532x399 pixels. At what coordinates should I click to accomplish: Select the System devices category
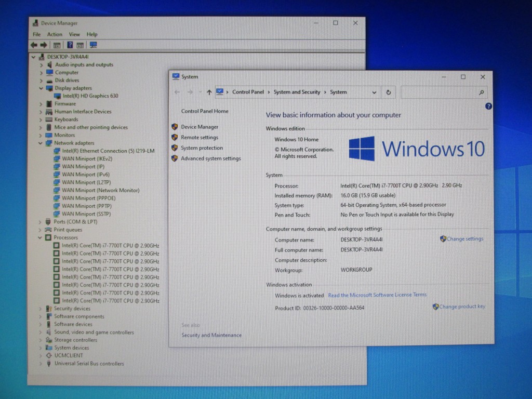[72, 348]
